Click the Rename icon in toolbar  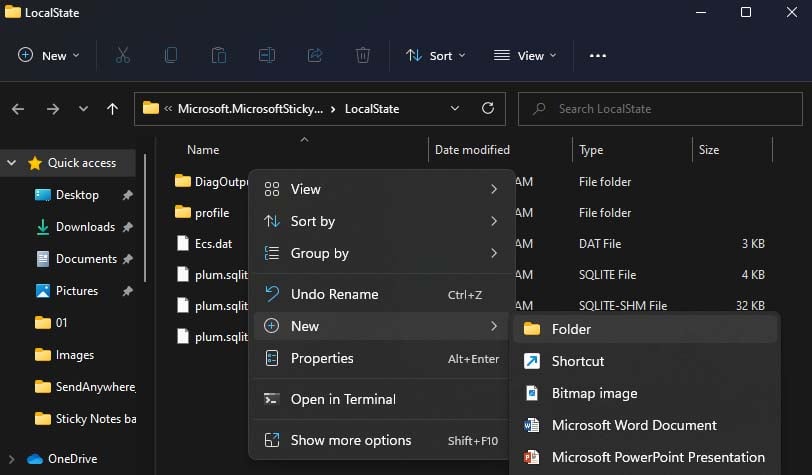tap(267, 56)
